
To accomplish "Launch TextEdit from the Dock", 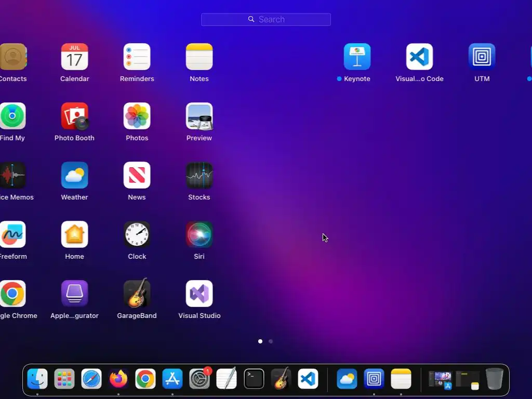I will tap(227, 378).
